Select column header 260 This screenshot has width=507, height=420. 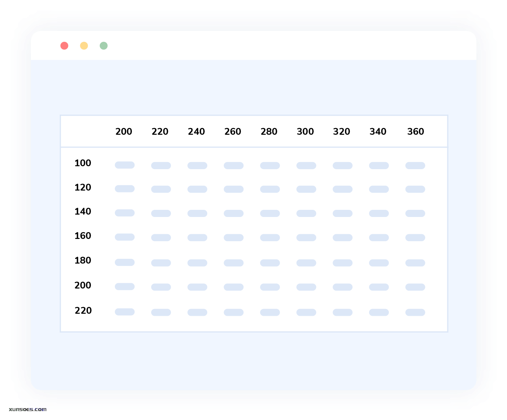pos(233,131)
